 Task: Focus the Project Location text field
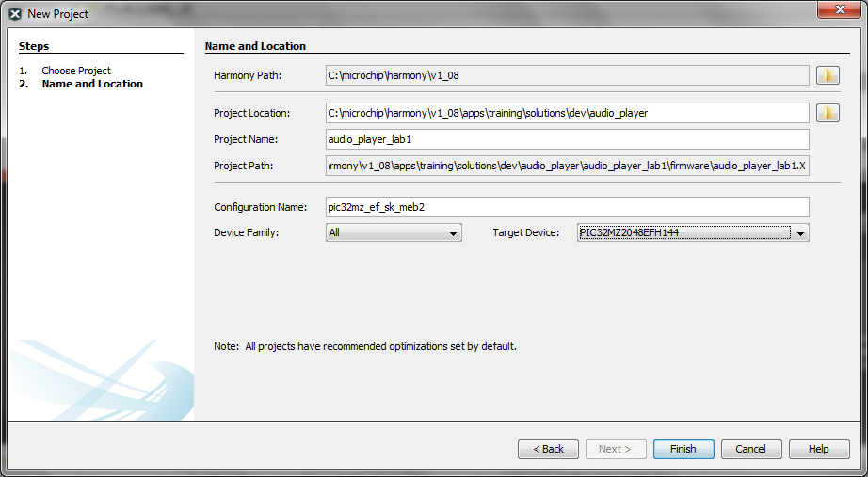pyautogui.click(x=567, y=113)
